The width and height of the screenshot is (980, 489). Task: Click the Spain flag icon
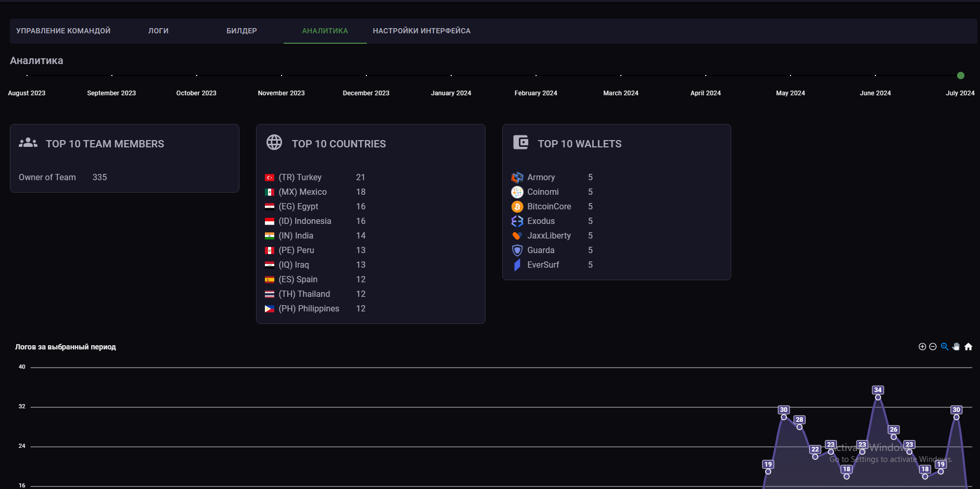click(270, 280)
